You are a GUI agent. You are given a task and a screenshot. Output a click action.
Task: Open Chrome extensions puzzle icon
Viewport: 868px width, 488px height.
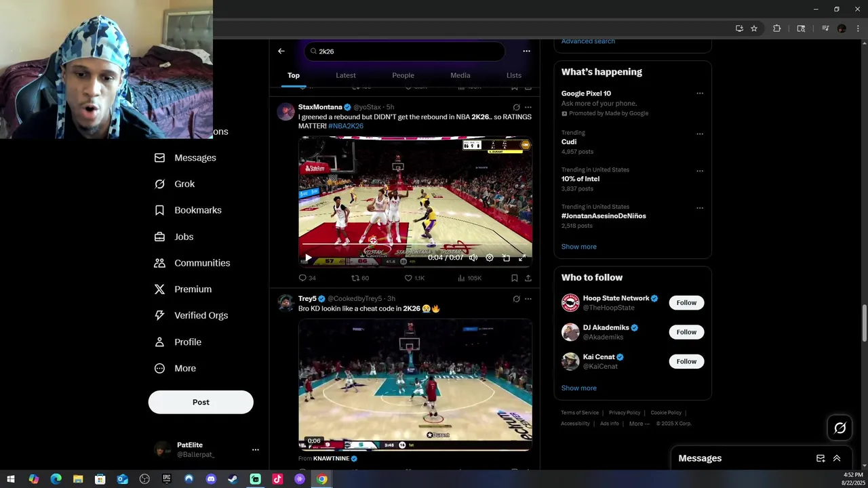[x=777, y=28]
